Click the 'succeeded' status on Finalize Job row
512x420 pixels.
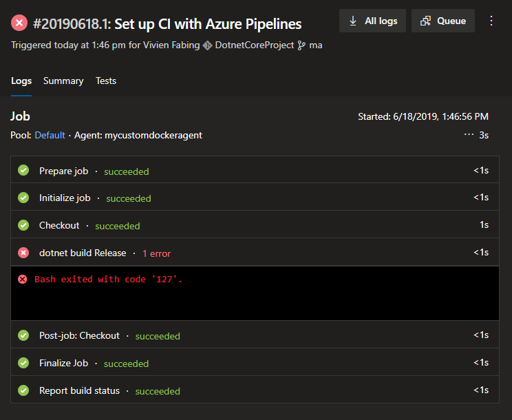[x=126, y=364]
